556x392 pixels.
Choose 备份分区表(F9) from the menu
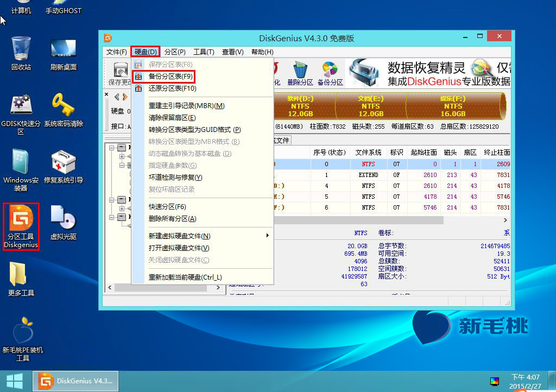coord(203,77)
